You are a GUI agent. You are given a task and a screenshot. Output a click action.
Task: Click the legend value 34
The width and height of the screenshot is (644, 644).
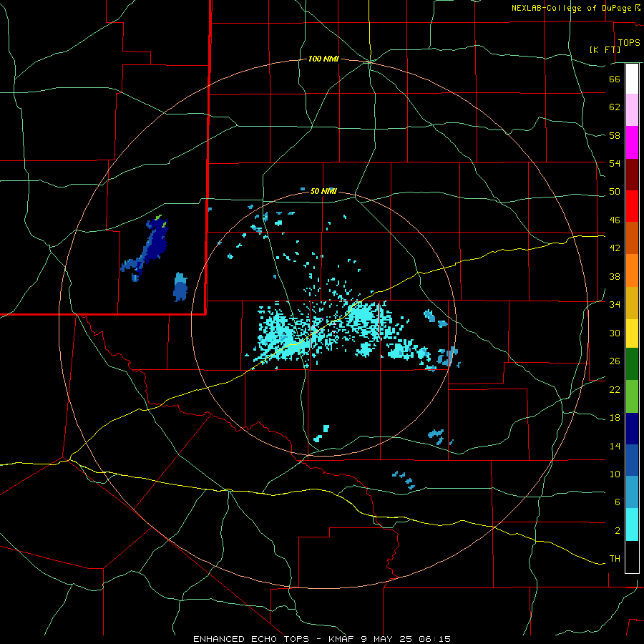click(x=615, y=304)
